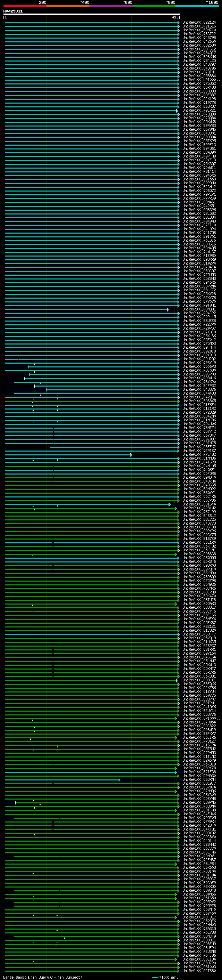Click the white query sequence bar below AV425831
Viewport: 222px width, 980px height.
[x=92, y=14]
